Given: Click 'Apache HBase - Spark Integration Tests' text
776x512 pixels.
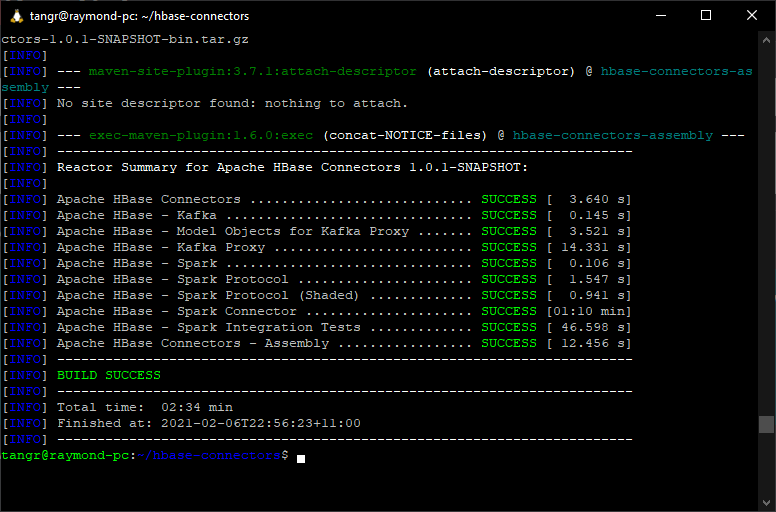Looking at the screenshot, I should (x=208, y=327).
